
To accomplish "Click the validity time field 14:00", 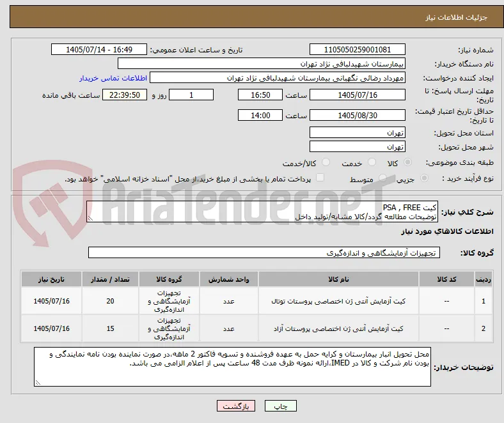I will point(260,115).
